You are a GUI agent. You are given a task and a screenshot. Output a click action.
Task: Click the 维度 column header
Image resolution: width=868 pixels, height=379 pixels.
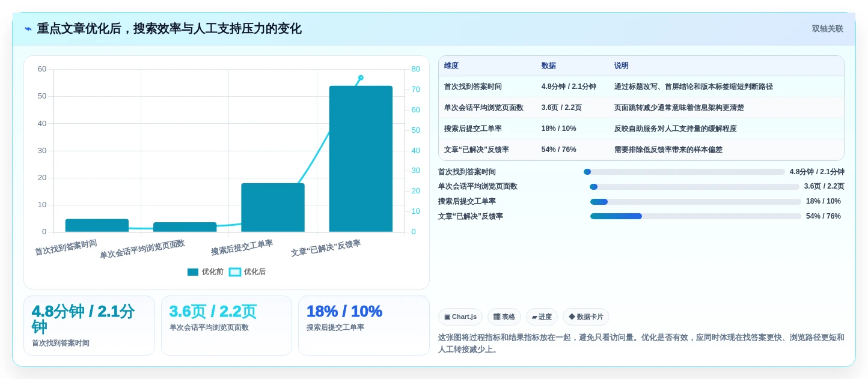[451, 66]
